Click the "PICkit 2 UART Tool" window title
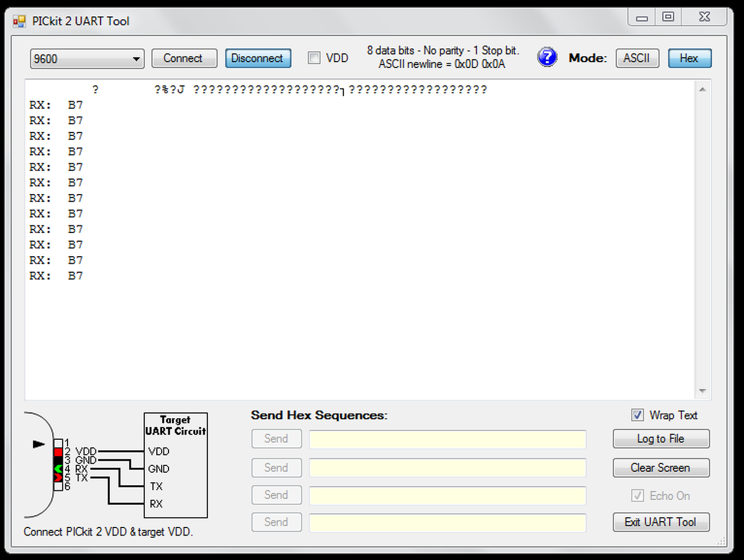This screenshot has width=744, height=560. pos(81,21)
